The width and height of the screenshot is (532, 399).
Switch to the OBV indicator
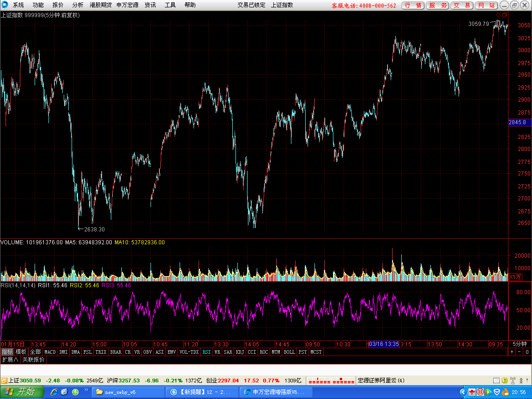click(148, 352)
